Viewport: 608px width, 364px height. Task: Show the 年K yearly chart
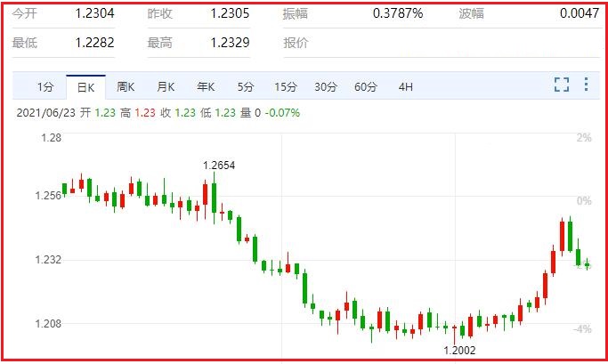point(206,87)
